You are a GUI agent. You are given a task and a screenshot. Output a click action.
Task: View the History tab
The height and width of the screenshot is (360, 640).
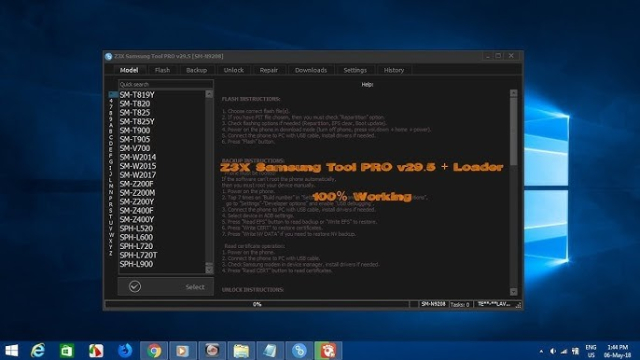pos(394,70)
